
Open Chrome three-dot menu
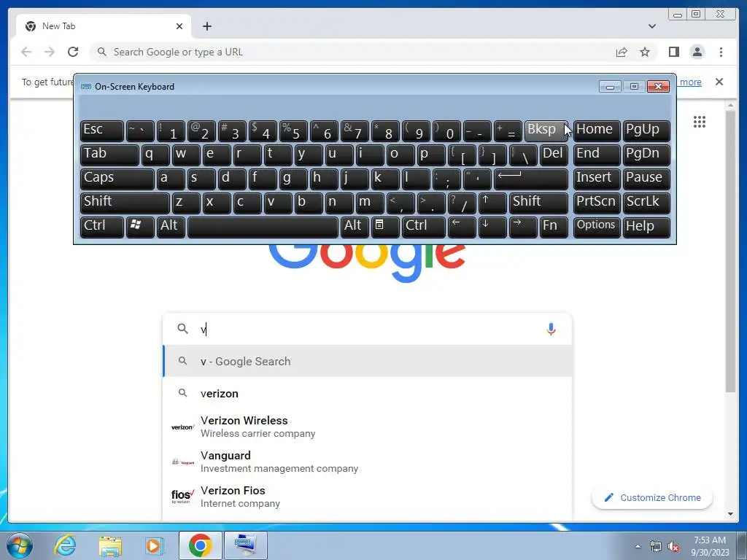721,52
